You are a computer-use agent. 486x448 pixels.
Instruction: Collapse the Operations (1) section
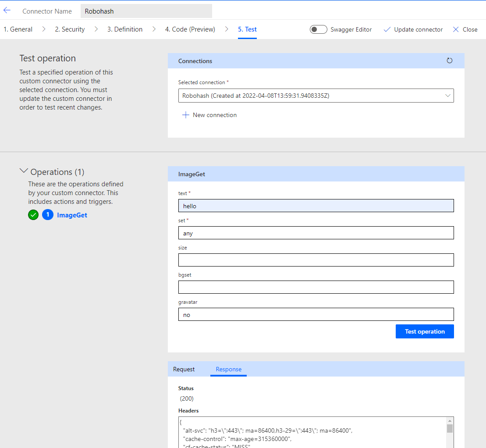[24, 171]
